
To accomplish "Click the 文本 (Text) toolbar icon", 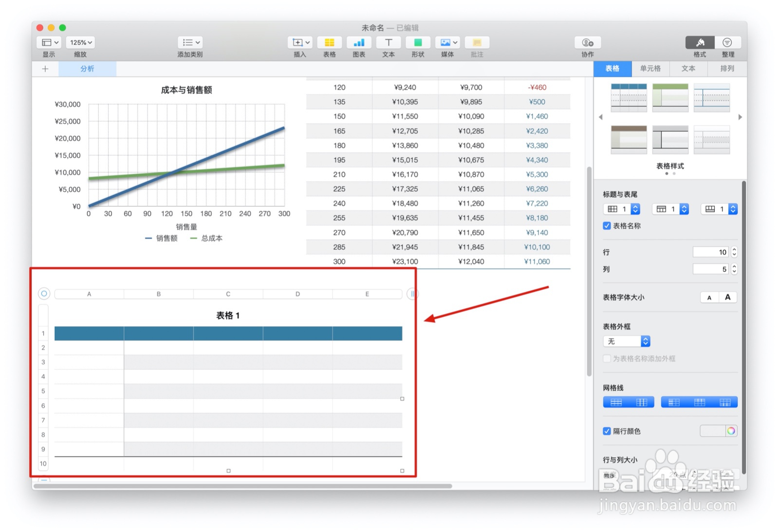I will pyautogui.click(x=388, y=43).
